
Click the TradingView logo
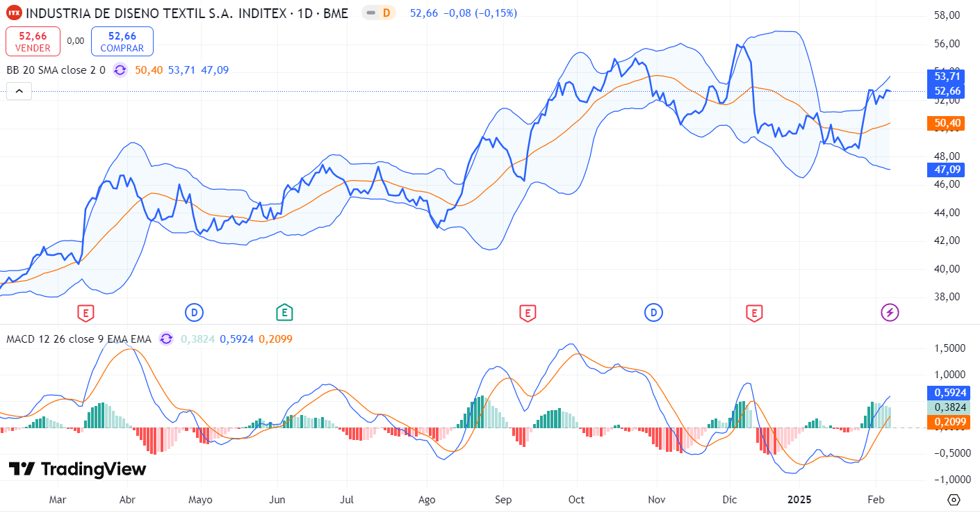[x=77, y=469]
